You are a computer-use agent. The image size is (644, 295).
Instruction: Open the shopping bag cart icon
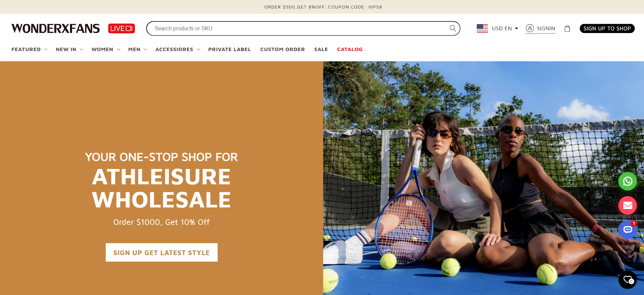[567, 29]
